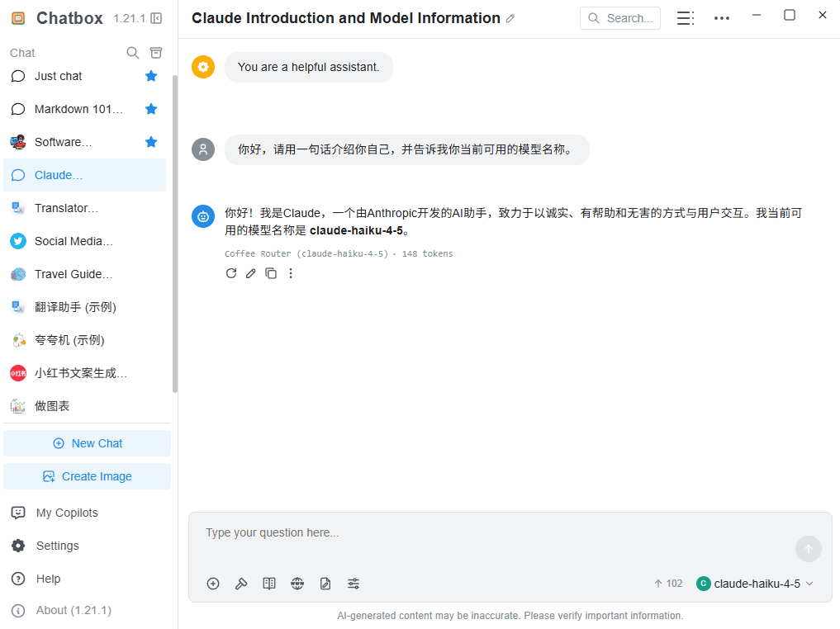This screenshot has height=629, width=840.
Task: Click the assistant robot avatar icon
Action: [203, 216]
